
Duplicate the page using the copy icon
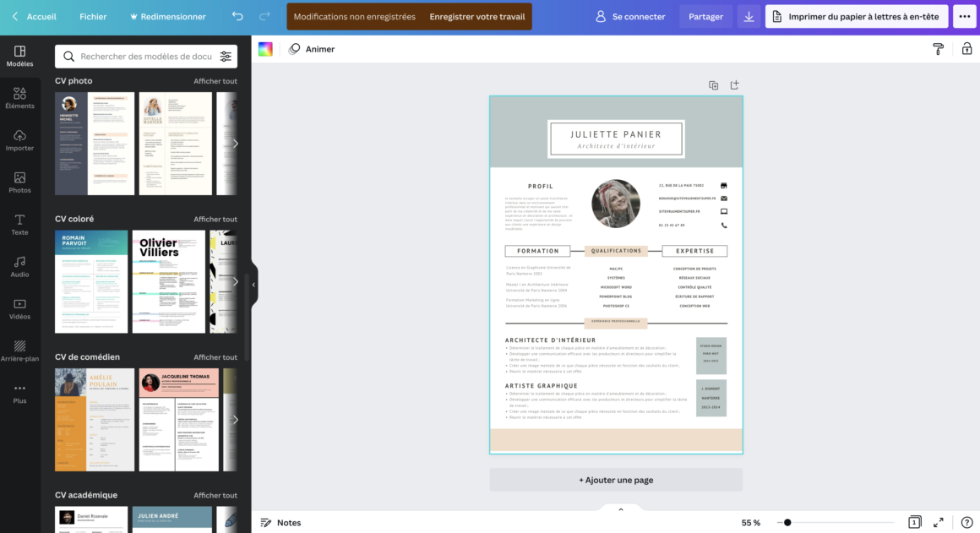pyautogui.click(x=713, y=85)
